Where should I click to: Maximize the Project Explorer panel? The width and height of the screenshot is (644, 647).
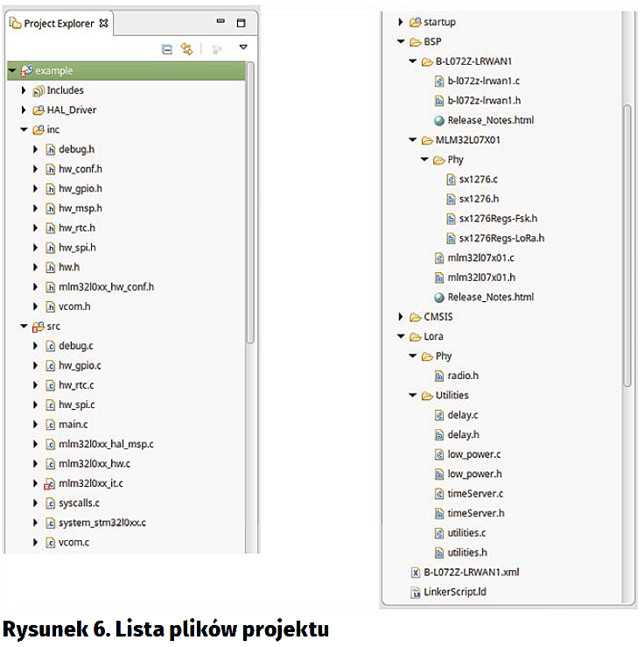tap(241, 24)
